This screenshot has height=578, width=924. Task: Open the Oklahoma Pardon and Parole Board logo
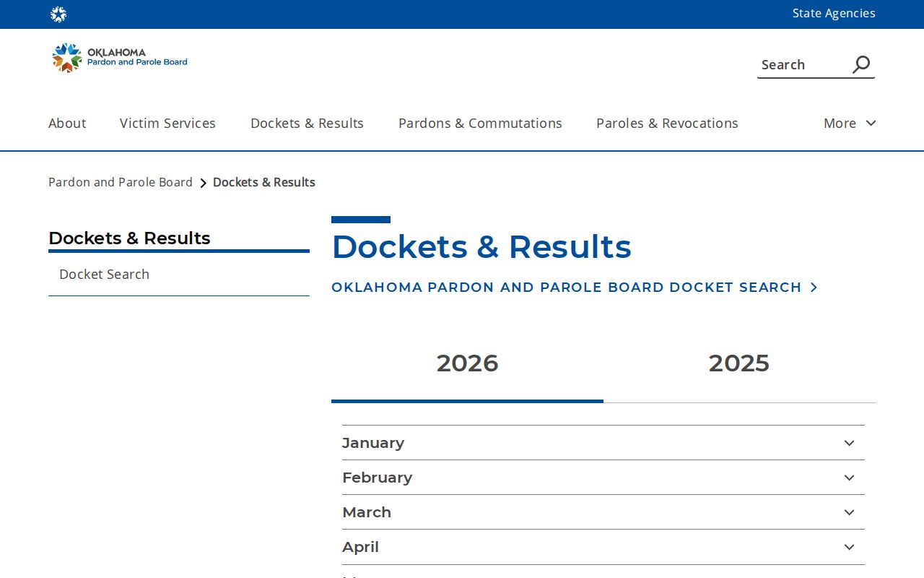tap(120, 58)
